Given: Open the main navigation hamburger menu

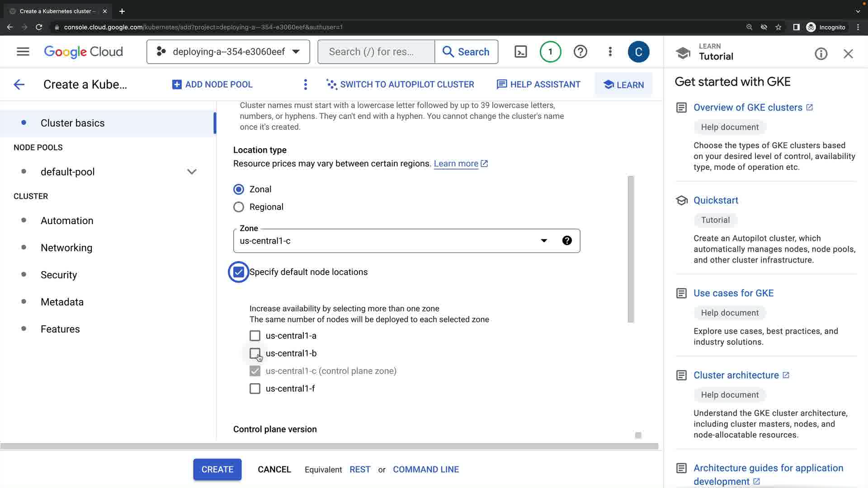Looking at the screenshot, I should [23, 52].
